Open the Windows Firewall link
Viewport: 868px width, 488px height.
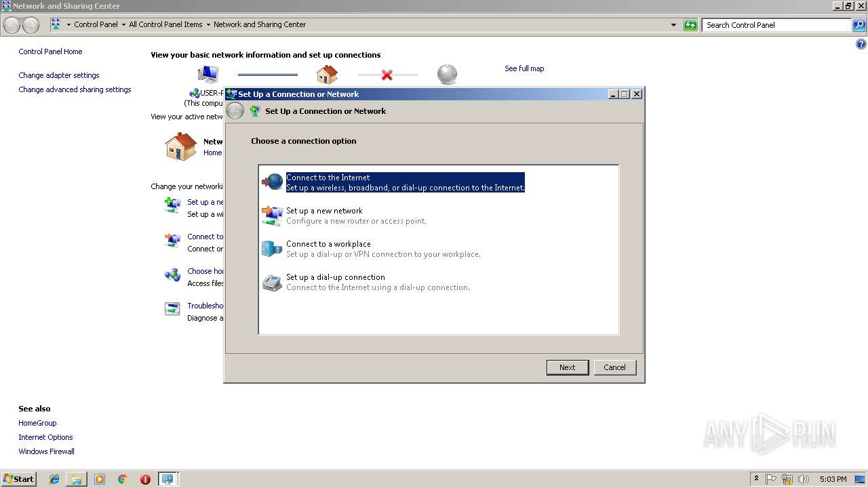[46, 451]
